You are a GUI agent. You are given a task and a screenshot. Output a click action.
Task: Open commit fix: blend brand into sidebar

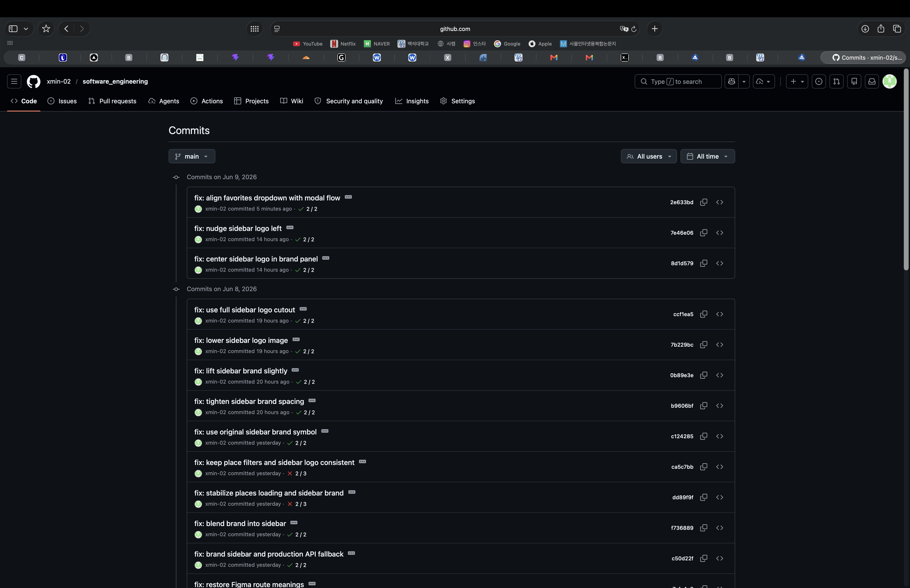click(x=240, y=523)
